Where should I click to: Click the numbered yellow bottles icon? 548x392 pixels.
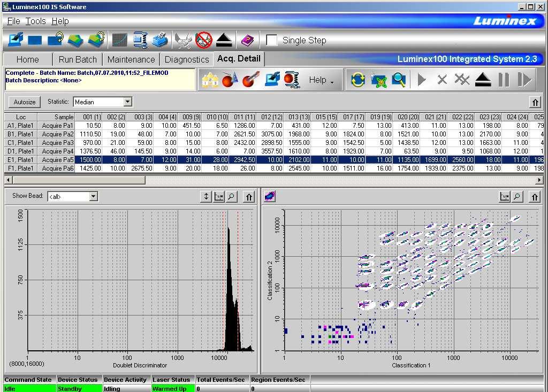pyautogui.click(x=210, y=80)
